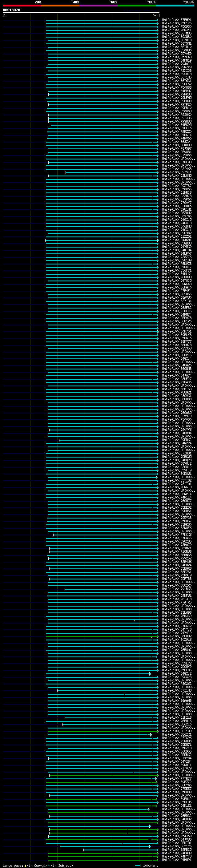
Task: Open entry UniRef100_B7SP60
Action: tap(176, 200)
